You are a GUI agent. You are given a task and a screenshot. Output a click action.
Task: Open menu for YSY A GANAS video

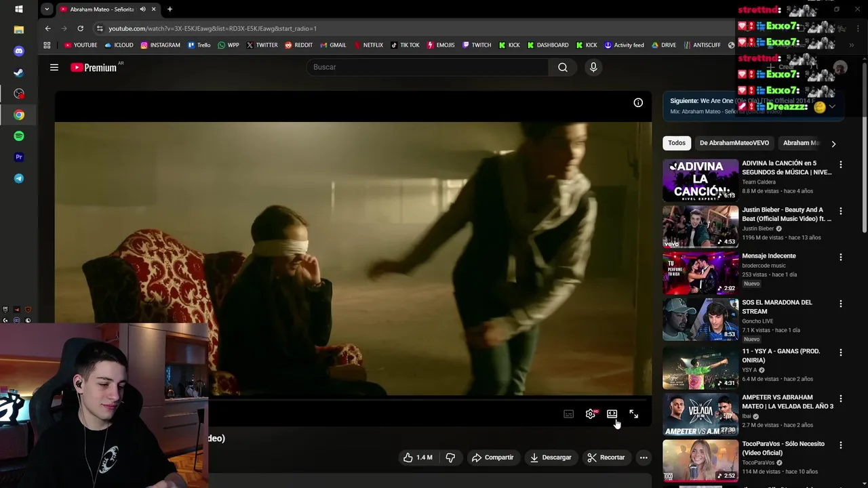[841, 352]
